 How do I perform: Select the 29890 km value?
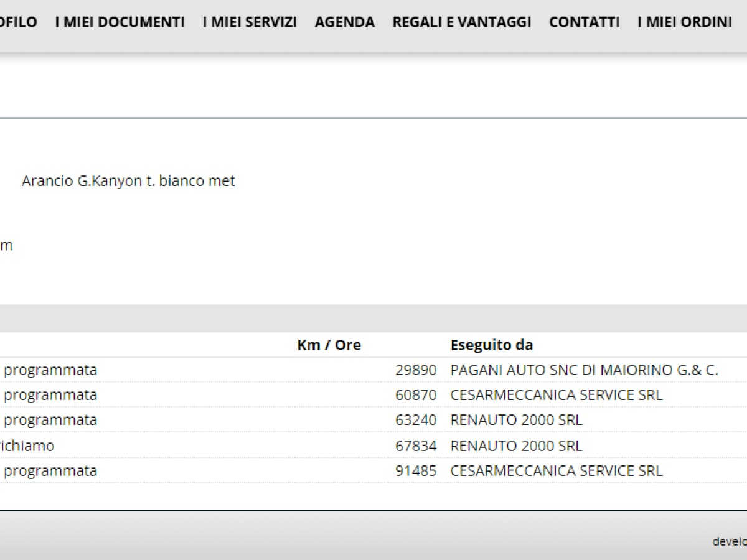pyautogui.click(x=416, y=370)
